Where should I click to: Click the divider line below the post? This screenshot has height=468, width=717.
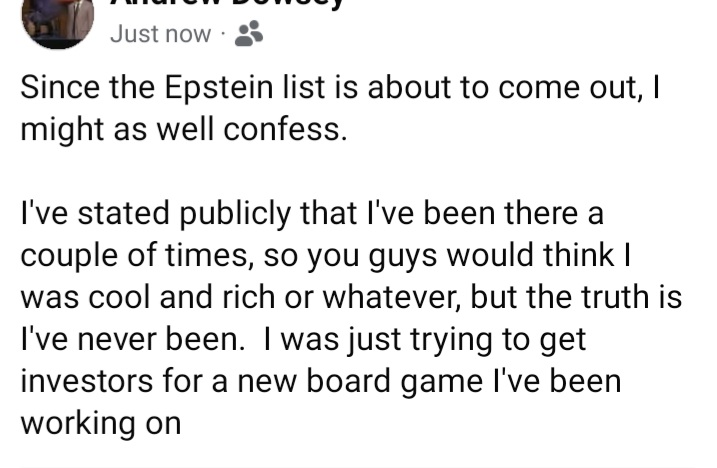[358, 467]
